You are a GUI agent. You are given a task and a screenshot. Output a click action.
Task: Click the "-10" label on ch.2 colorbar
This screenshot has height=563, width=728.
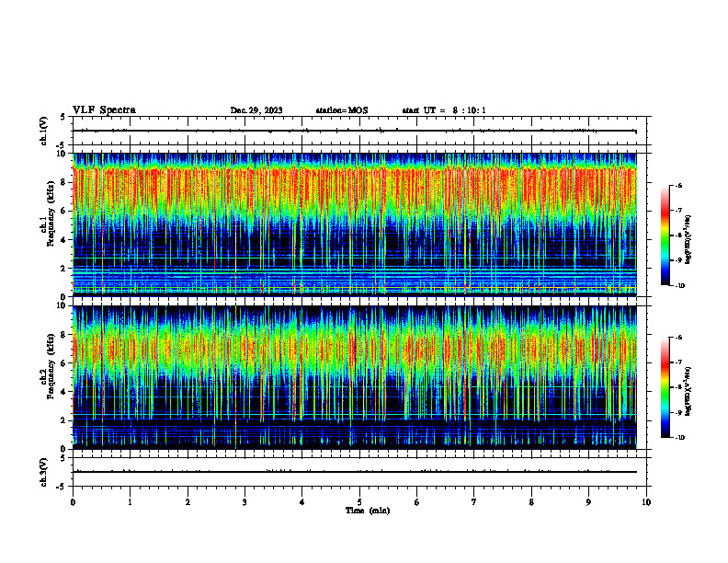pos(679,438)
